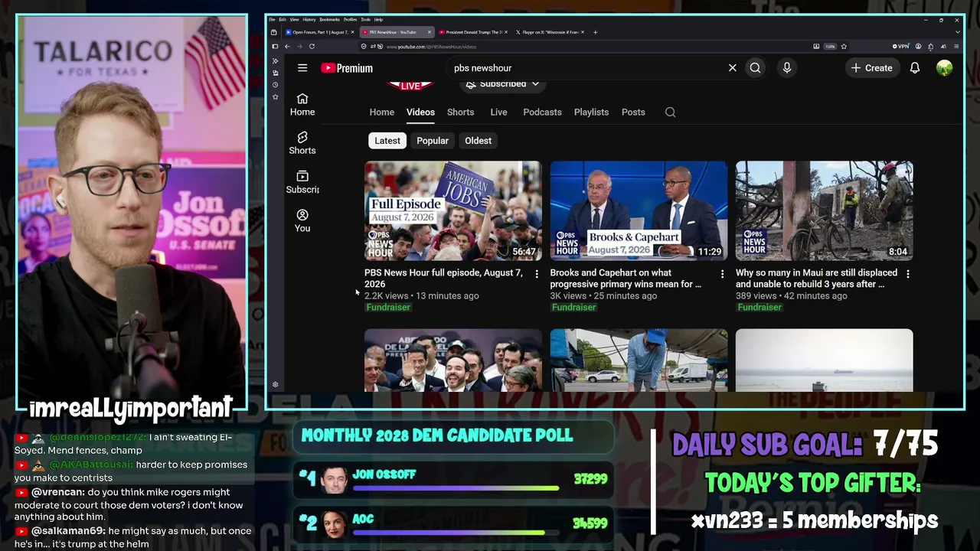Go to YouTube Premium home logo
Image resolution: width=980 pixels, height=551 pixels.
tap(347, 68)
